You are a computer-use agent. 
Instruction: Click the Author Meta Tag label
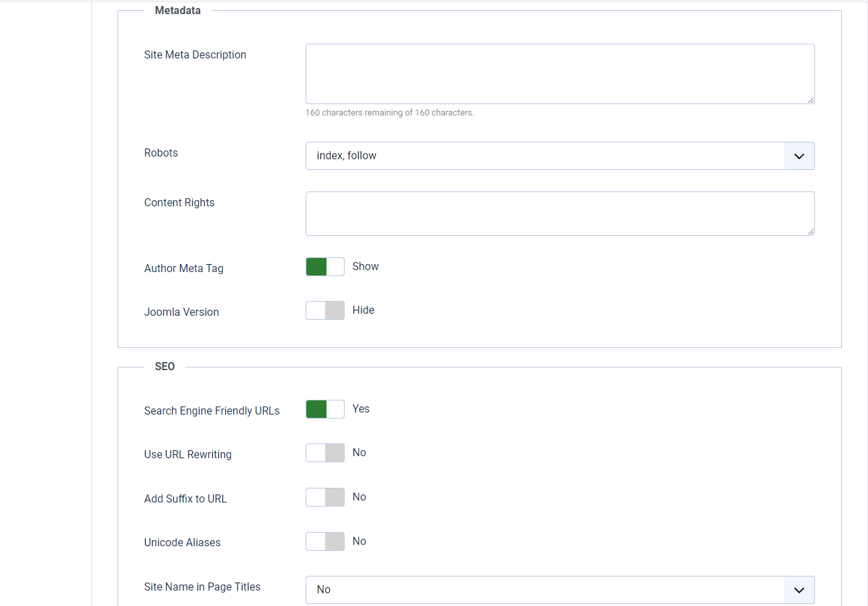pyautogui.click(x=183, y=269)
